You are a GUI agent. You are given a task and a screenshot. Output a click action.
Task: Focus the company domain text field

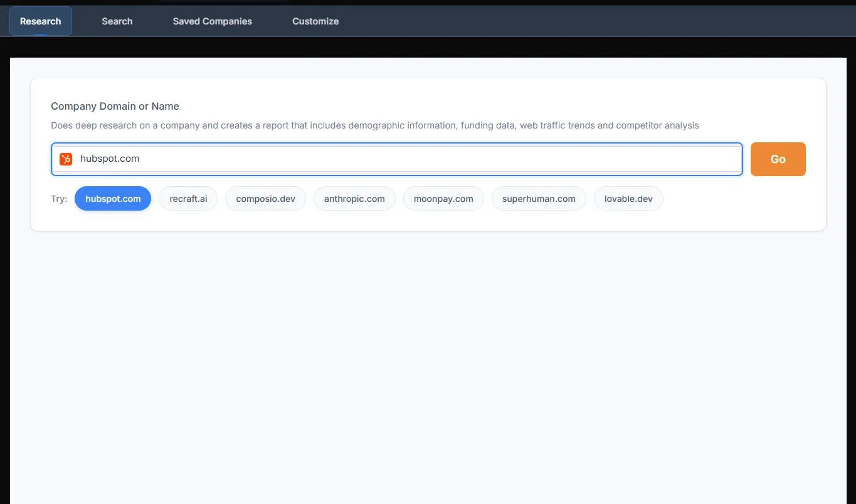(408, 159)
